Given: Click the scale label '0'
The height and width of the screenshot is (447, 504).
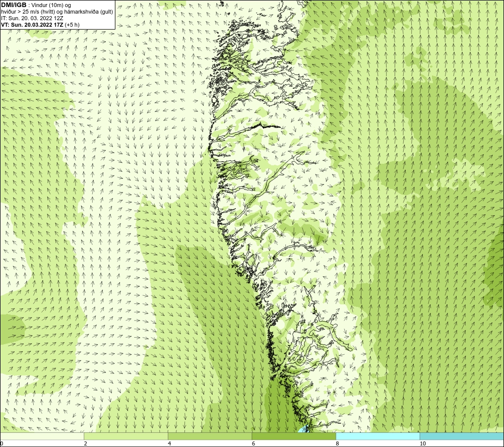Looking at the screenshot, I should 2,443.
